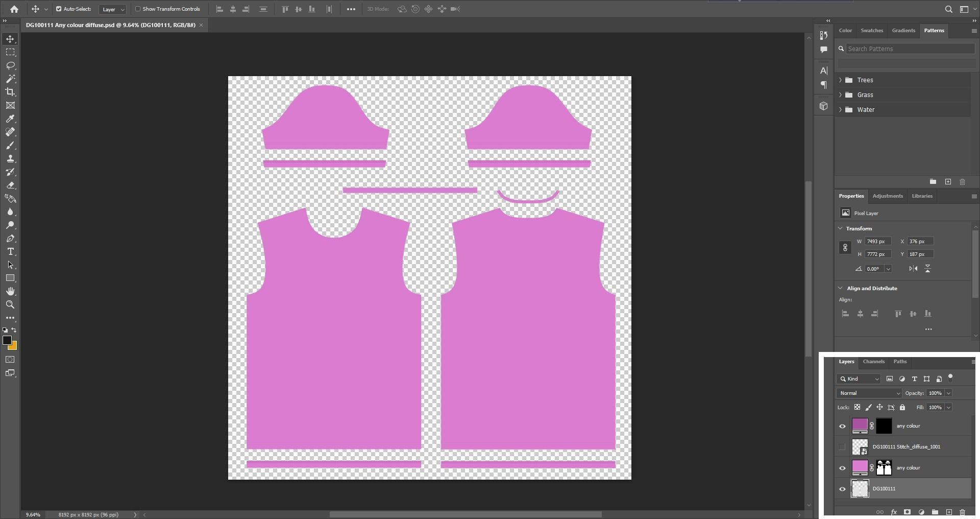Select the Zoom tool
The height and width of the screenshot is (519, 980).
pyautogui.click(x=10, y=305)
